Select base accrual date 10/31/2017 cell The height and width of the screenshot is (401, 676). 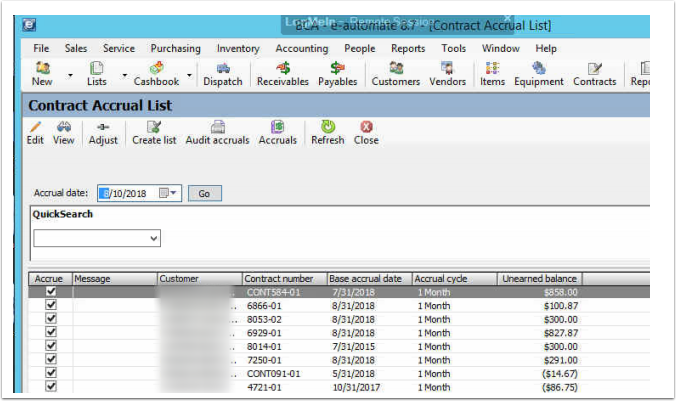[x=356, y=387]
